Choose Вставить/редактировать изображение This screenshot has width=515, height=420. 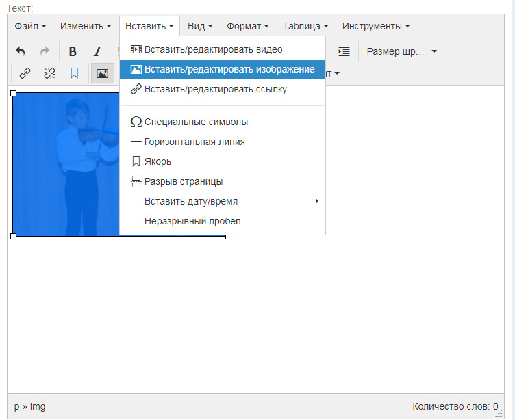(x=223, y=69)
